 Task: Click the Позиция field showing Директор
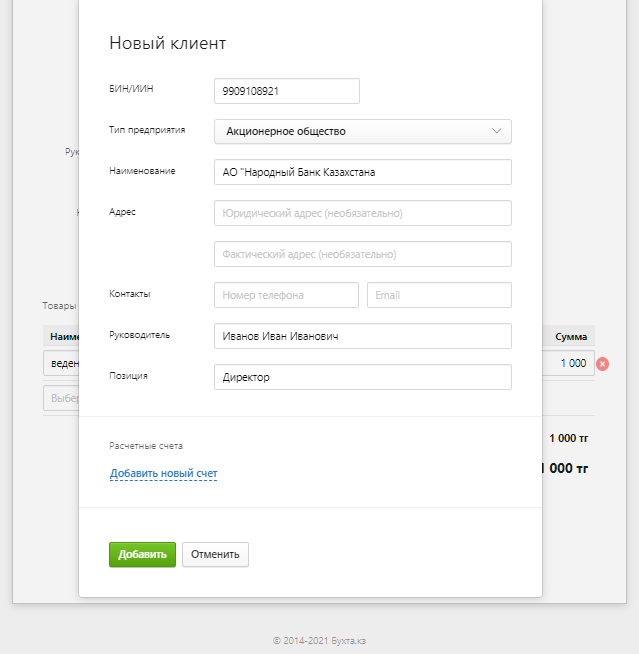362,377
